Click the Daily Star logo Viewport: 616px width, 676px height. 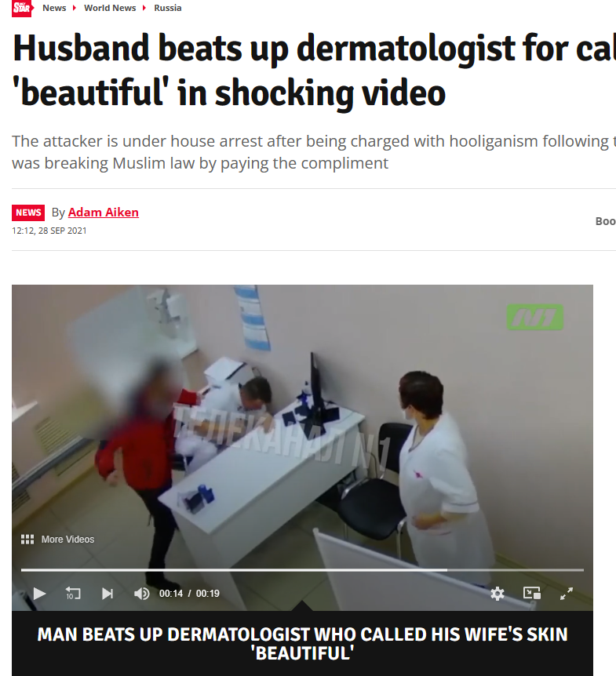point(23,8)
